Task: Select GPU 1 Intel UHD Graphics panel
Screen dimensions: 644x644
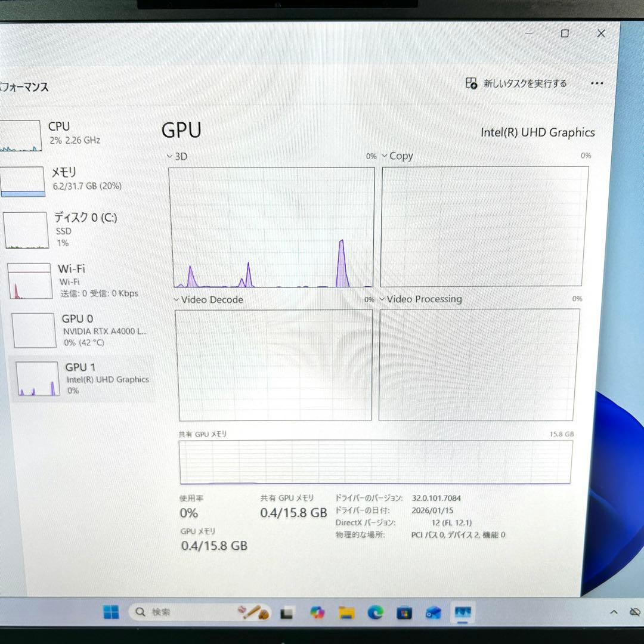Action: pyautogui.click(x=79, y=378)
